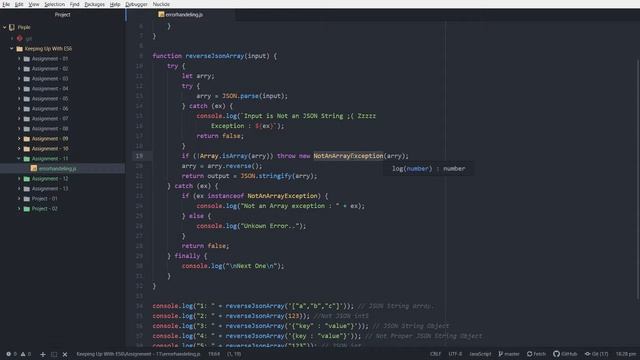Expand the Assignment - 06 folder chevron

point(19,109)
